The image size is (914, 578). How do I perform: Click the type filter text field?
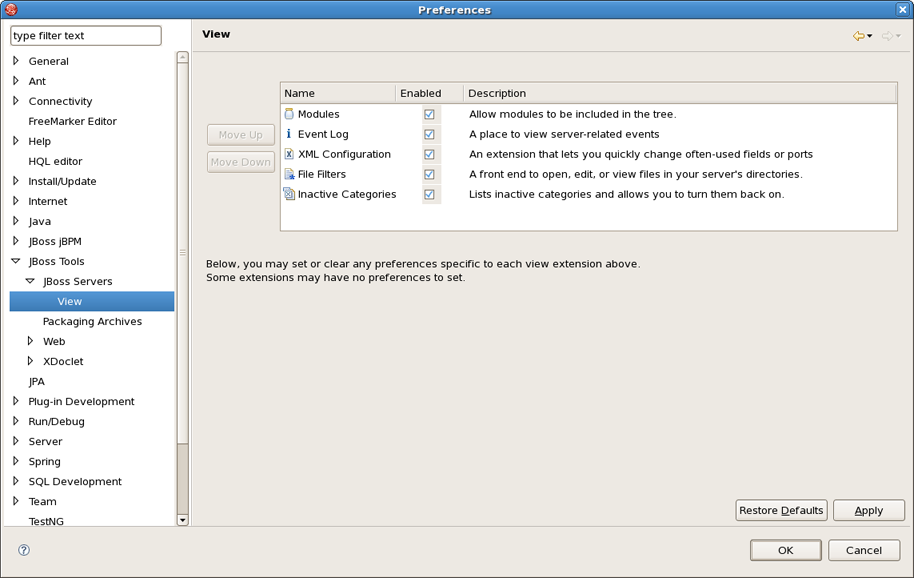coord(86,36)
